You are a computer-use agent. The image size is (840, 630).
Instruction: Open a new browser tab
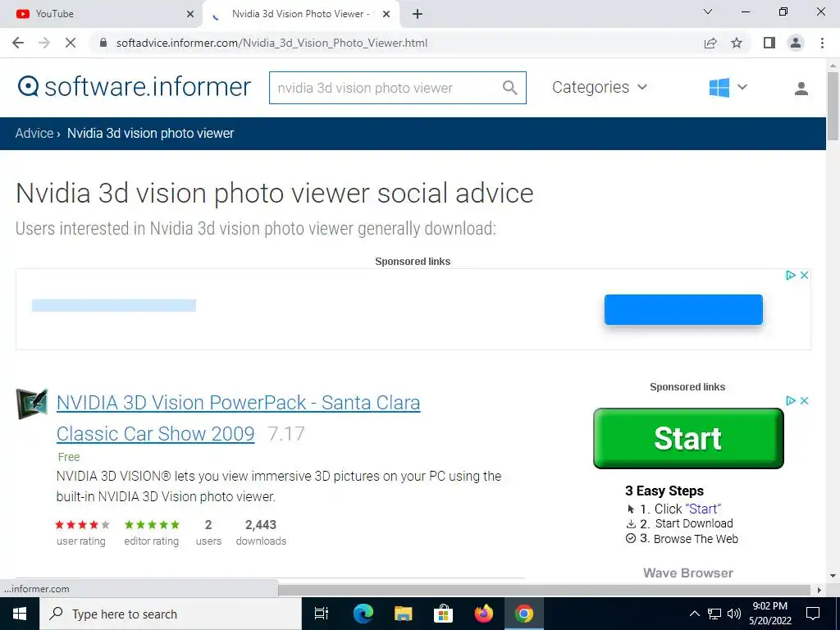[418, 14]
